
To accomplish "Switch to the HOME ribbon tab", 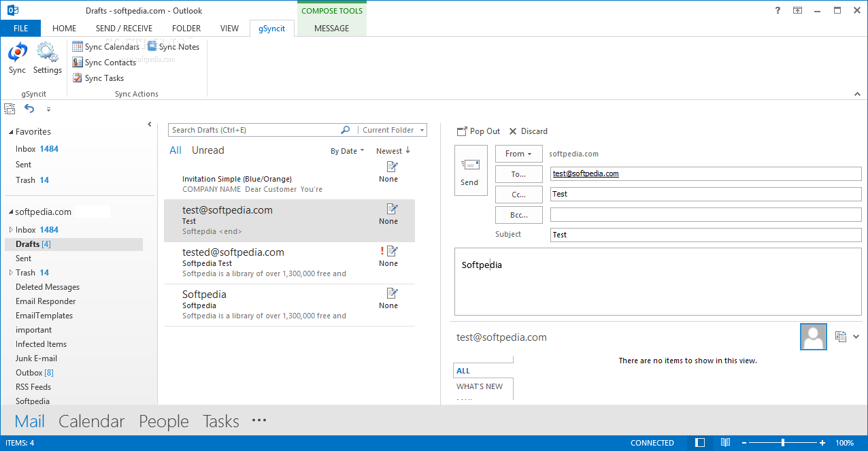I will point(65,29).
